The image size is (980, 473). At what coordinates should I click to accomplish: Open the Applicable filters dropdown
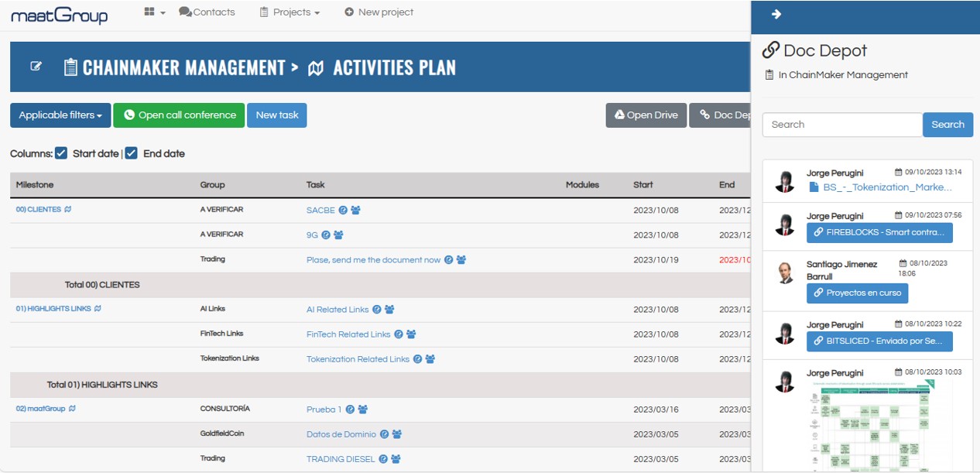click(x=60, y=115)
